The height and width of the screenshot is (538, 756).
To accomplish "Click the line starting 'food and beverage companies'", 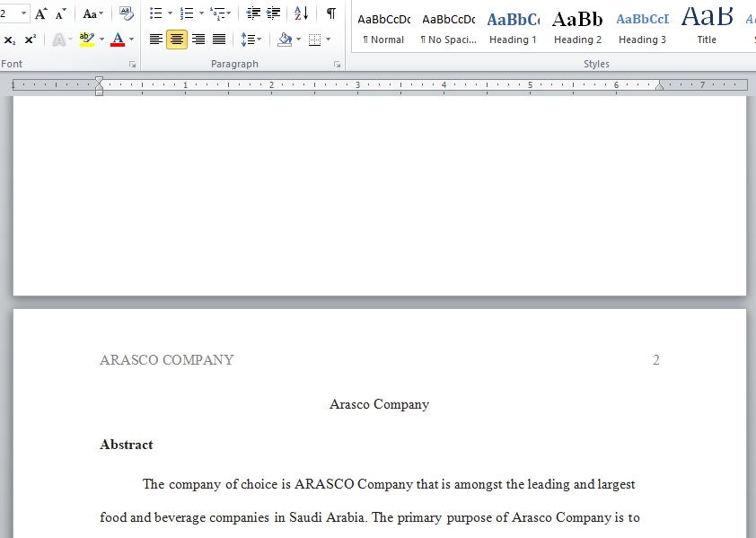I will [x=370, y=517].
